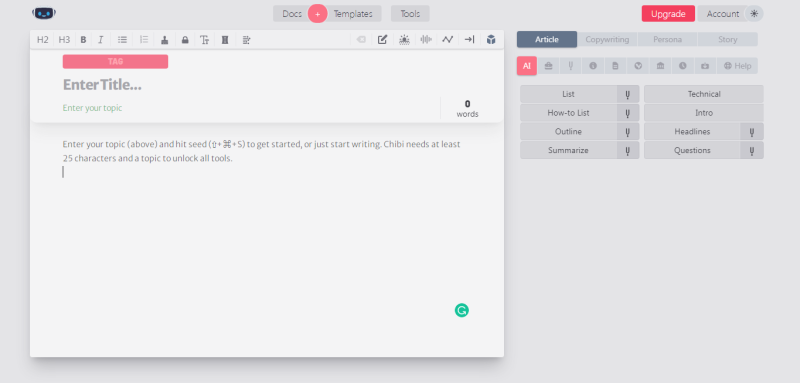The height and width of the screenshot is (383, 800).
Task: Run the List AI tool
Action: pos(568,94)
